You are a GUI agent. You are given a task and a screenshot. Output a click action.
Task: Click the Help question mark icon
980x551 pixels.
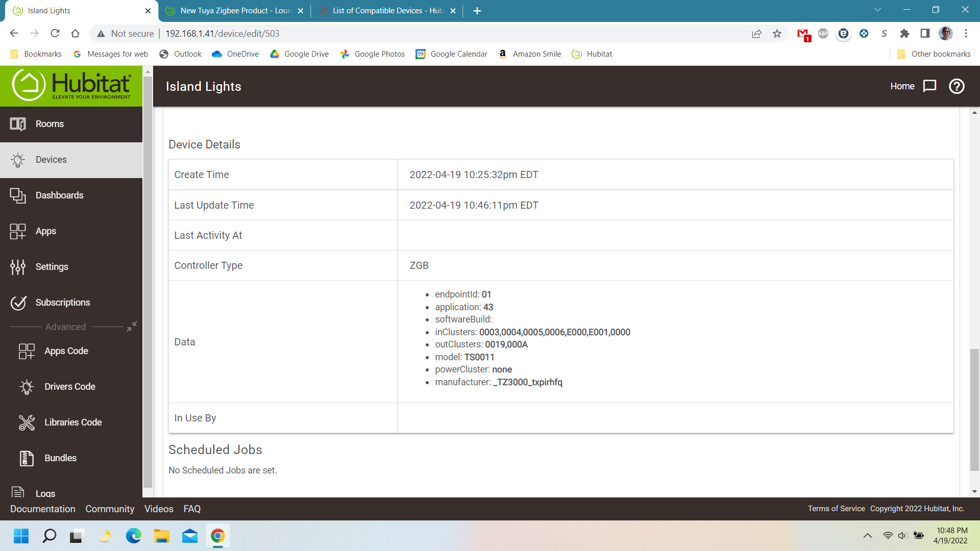point(957,86)
